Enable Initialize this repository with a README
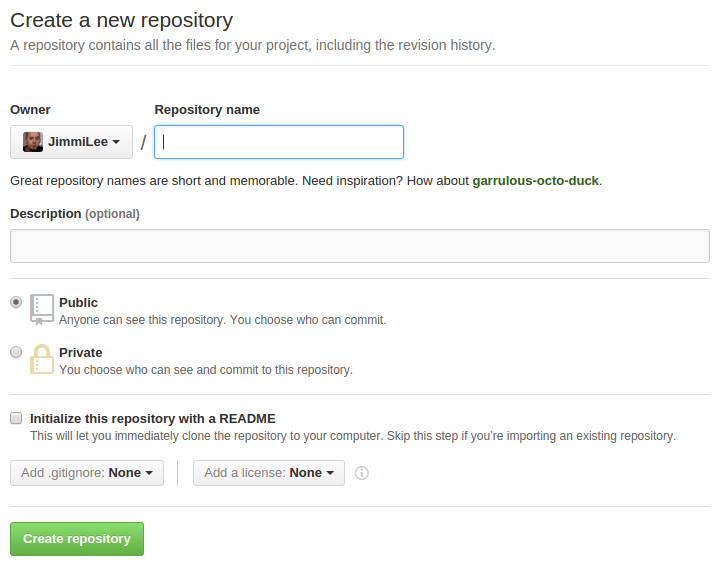This screenshot has width=719, height=568. point(16,418)
